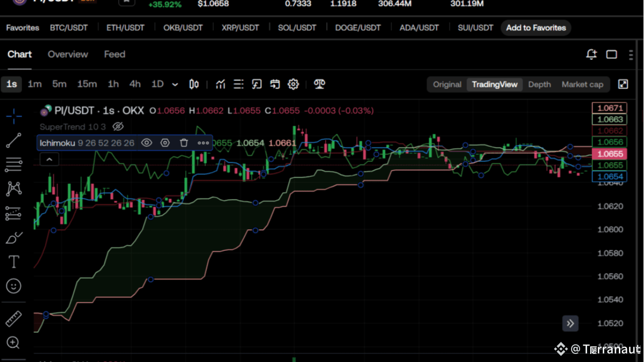Viewport: 644px width, 362px height.
Task: Select the crosshair cursor tool
Action: pyautogui.click(x=14, y=116)
